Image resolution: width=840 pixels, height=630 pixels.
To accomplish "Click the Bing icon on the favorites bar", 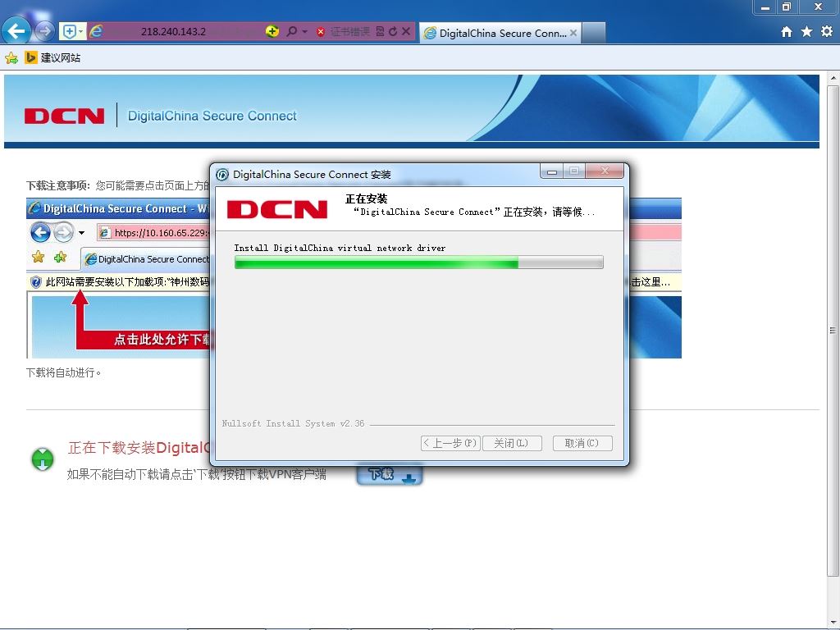I will [x=31, y=58].
